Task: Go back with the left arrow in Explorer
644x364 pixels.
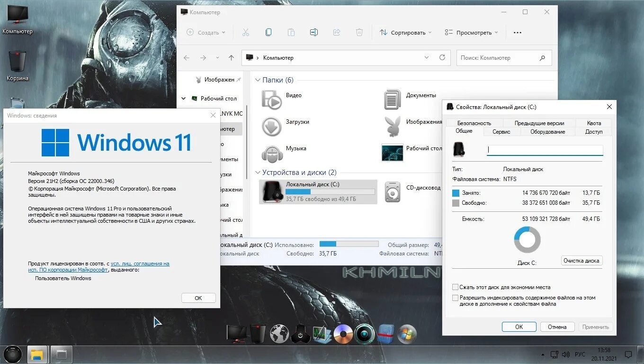Action: 187,58
